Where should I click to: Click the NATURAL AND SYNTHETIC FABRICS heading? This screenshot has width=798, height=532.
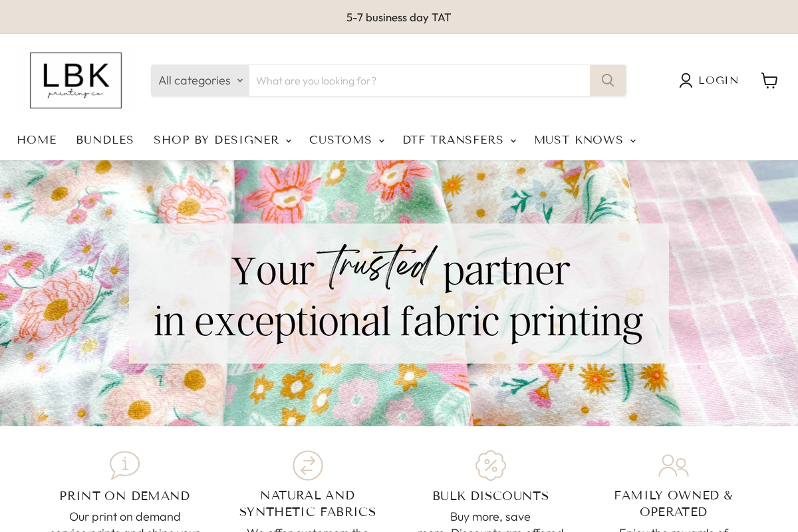click(307, 502)
